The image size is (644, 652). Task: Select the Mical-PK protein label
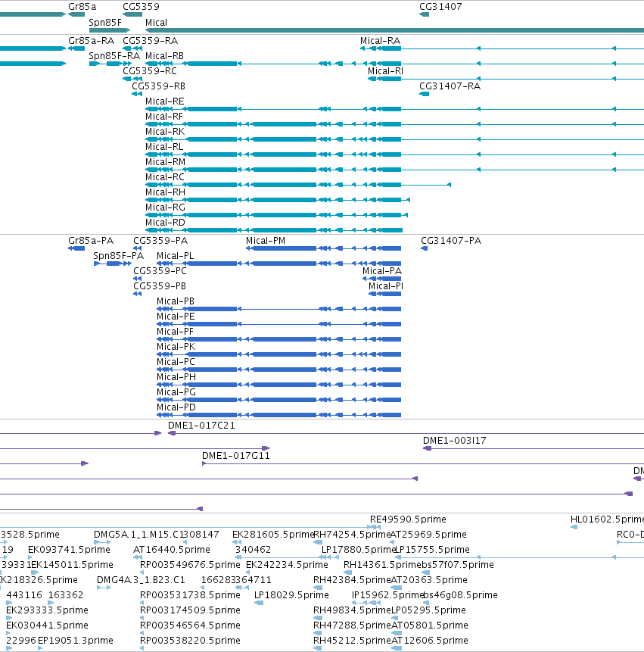coord(176,347)
